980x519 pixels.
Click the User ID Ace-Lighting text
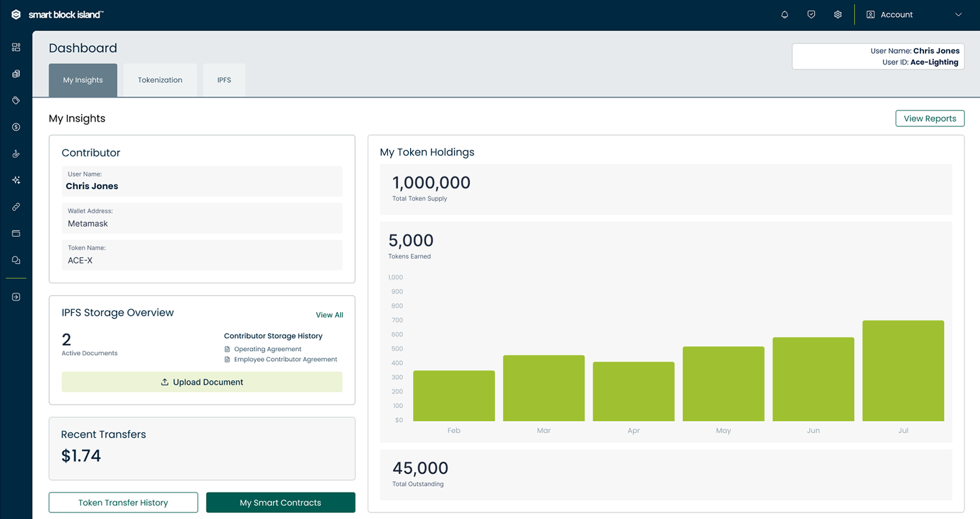tap(920, 62)
